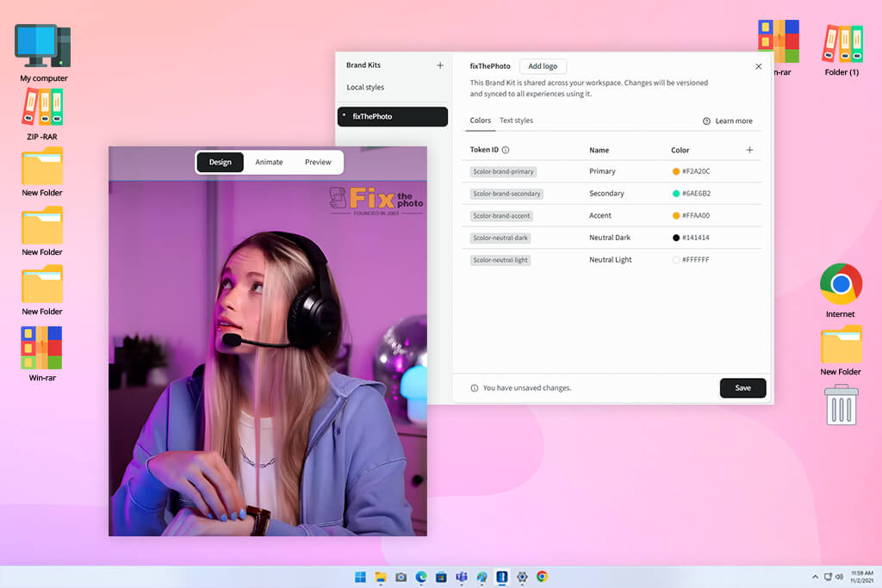The image size is (882, 588).
Task: Open Microsoft Store from taskbar
Action: pos(442,577)
